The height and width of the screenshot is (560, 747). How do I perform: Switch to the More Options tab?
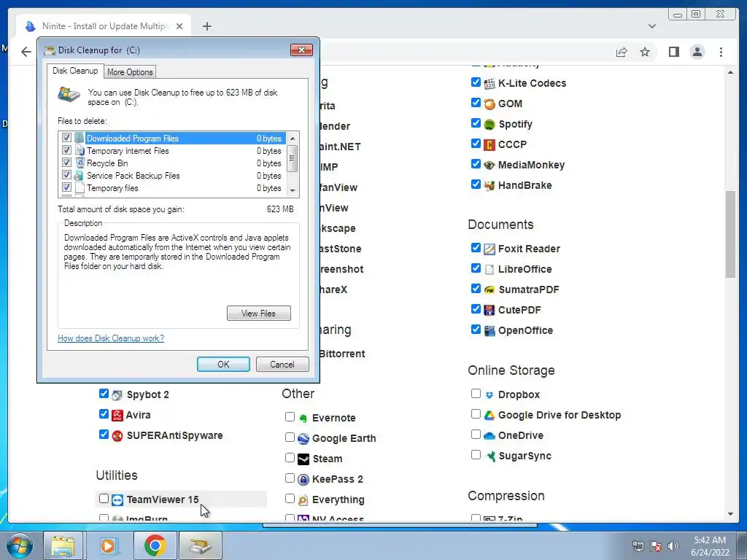(130, 72)
